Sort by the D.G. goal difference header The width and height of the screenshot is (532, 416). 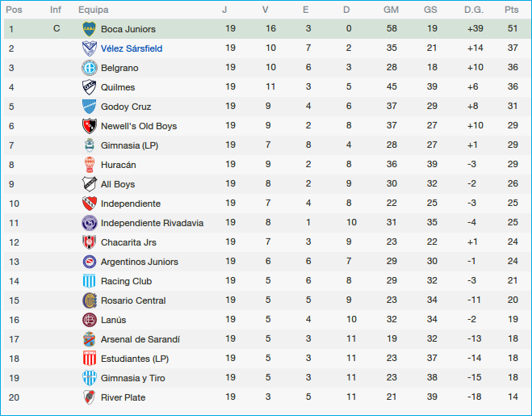pos(474,10)
